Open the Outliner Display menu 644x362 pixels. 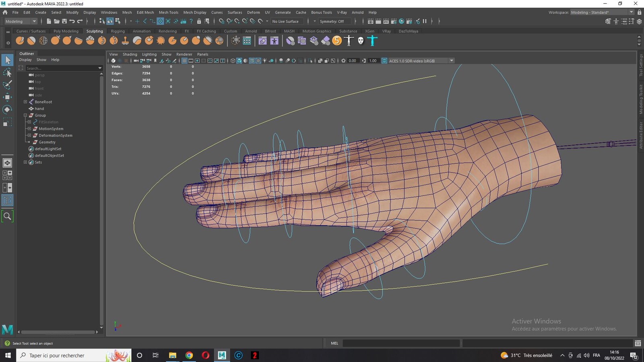click(x=25, y=60)
